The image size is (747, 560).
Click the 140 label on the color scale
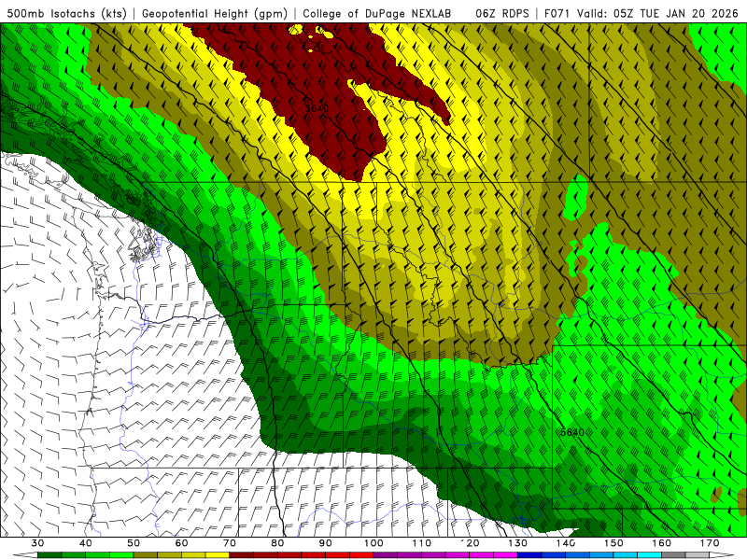point(566,543)
